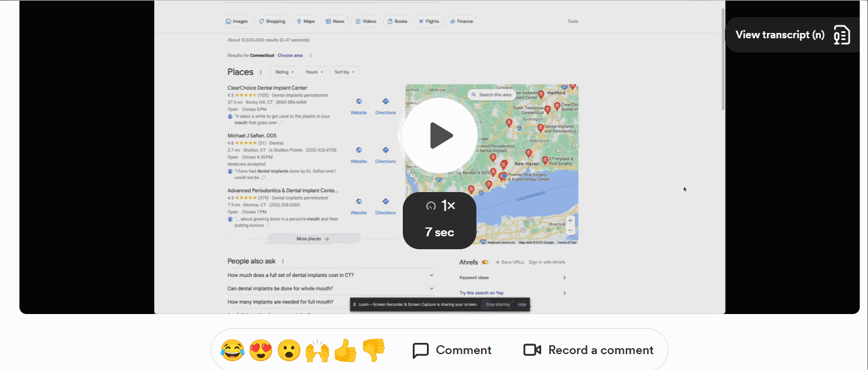Click Terms of Use on map
This screenshot has height=370, width=868.
tap(567, 242)
